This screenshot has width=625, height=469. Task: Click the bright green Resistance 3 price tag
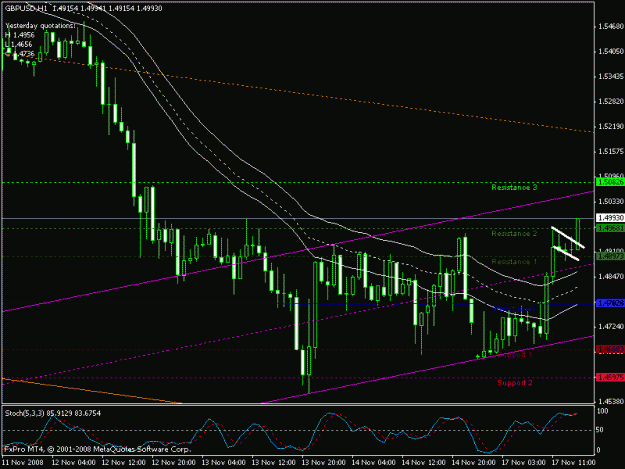pos(610,182)
